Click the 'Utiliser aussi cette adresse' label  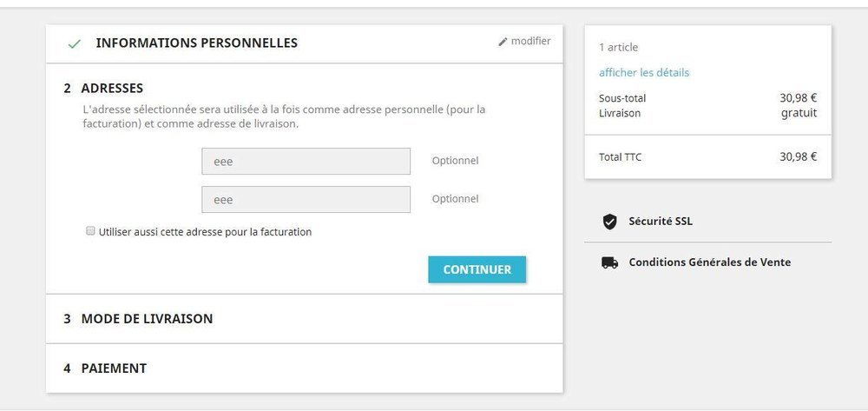(x=205, y=232)
